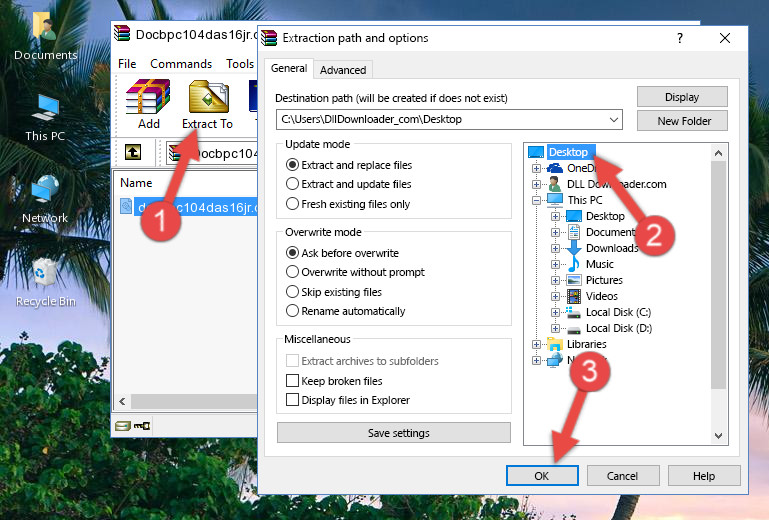Click the Display button
Screen dimensions: 769x520
point(682,97)
